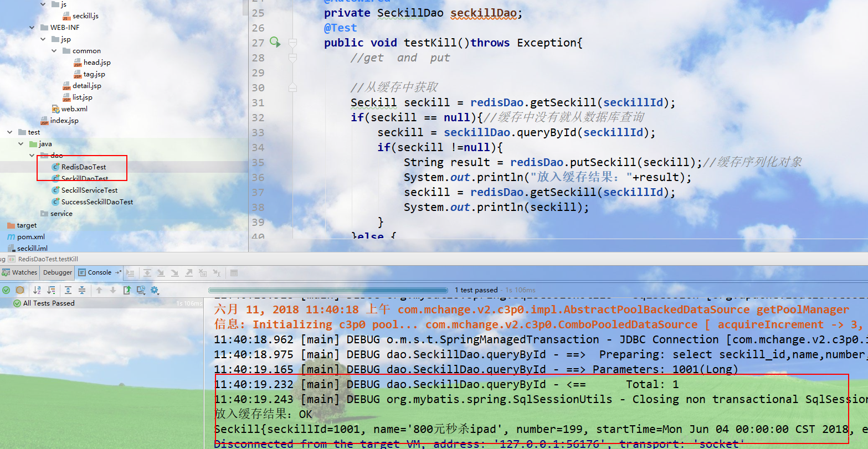Select RedisDaoTest class in tree
Screen dimensions: 868x449
(x=79, y=167)
